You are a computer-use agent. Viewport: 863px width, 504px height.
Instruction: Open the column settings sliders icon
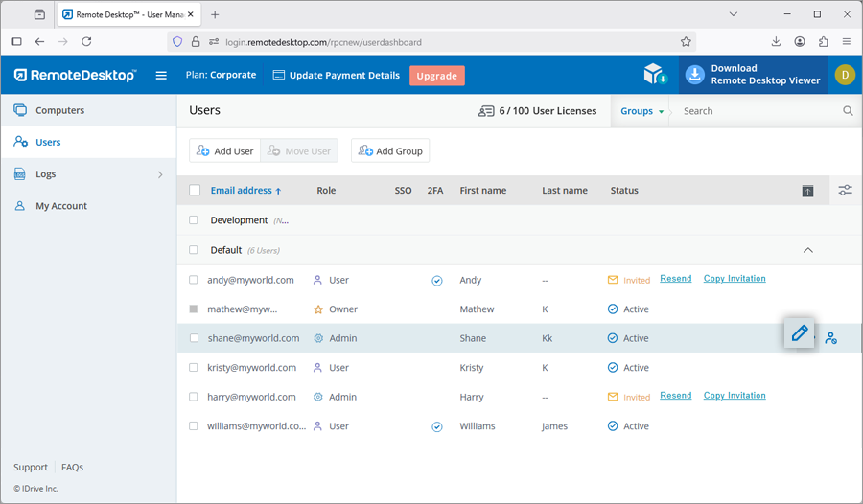click(845, 191)
